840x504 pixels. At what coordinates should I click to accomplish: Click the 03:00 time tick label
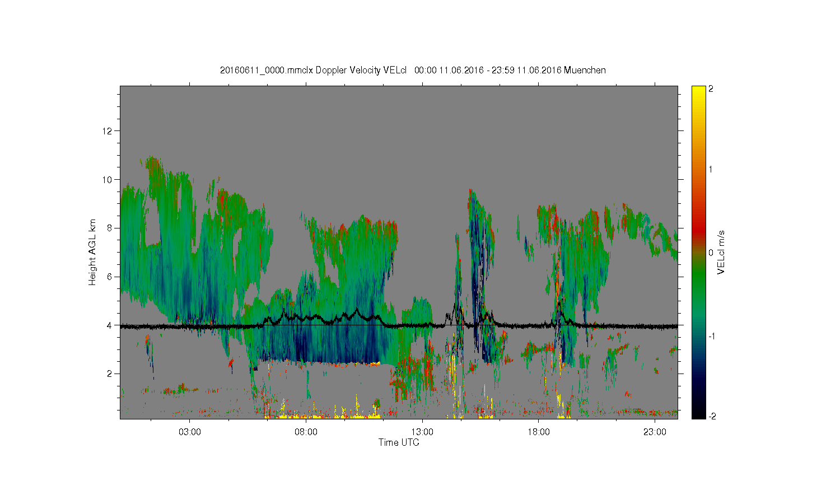pos(190,432)
